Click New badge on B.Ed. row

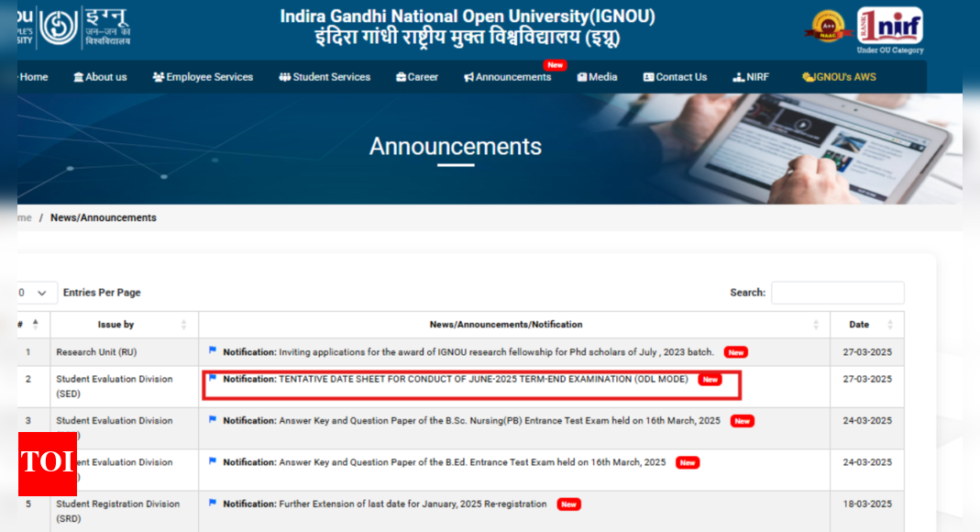[x=688, y=462]
